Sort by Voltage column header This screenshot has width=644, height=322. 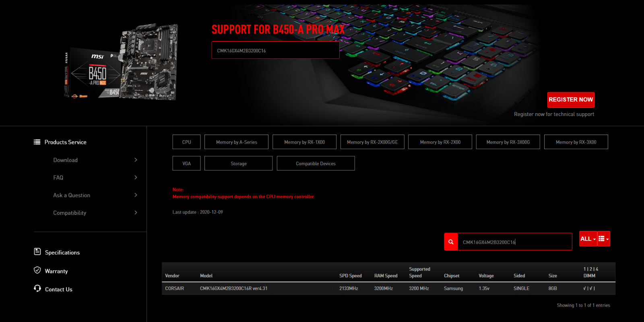coord(486,276)
